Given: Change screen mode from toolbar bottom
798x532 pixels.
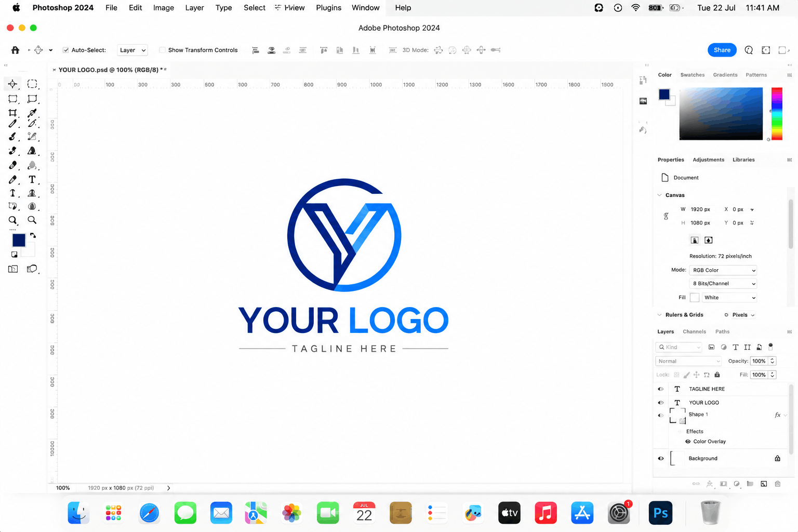Looking at the screenshot, I should (32, 269).
